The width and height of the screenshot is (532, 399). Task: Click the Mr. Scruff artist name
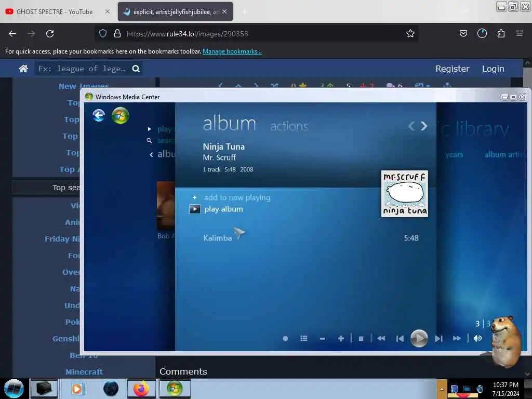point(219,157)
